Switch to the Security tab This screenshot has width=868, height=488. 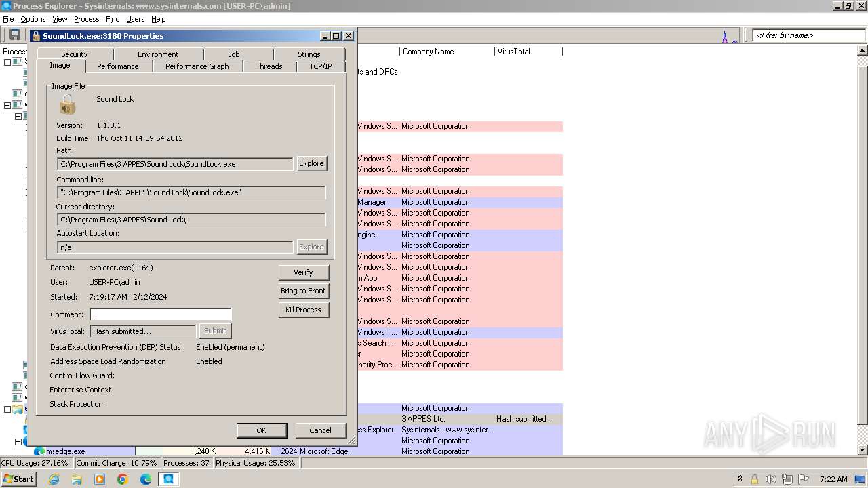[75, 54]
